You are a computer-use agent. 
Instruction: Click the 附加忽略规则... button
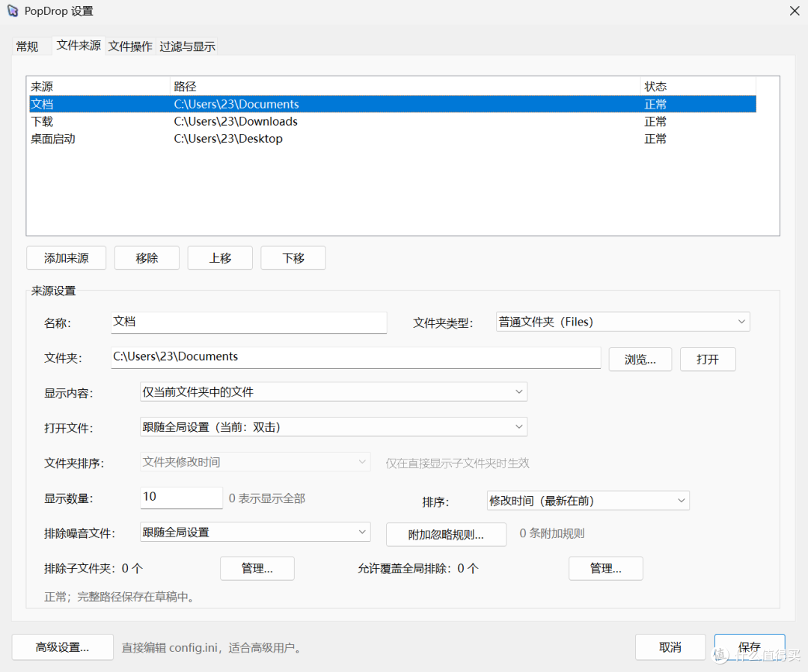pyautogui.click(x=446, y=535)
